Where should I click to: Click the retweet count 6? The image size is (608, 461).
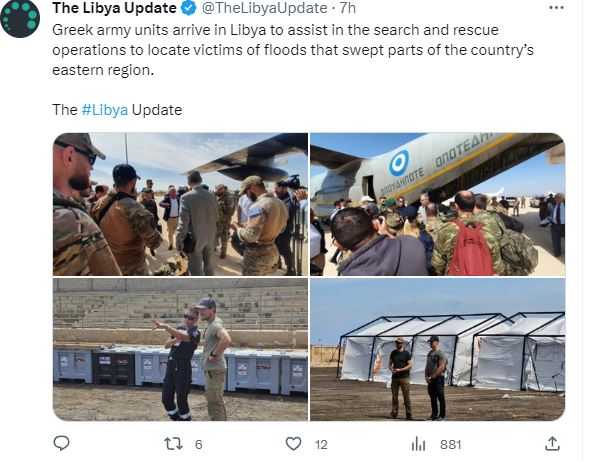pos(199,444)
